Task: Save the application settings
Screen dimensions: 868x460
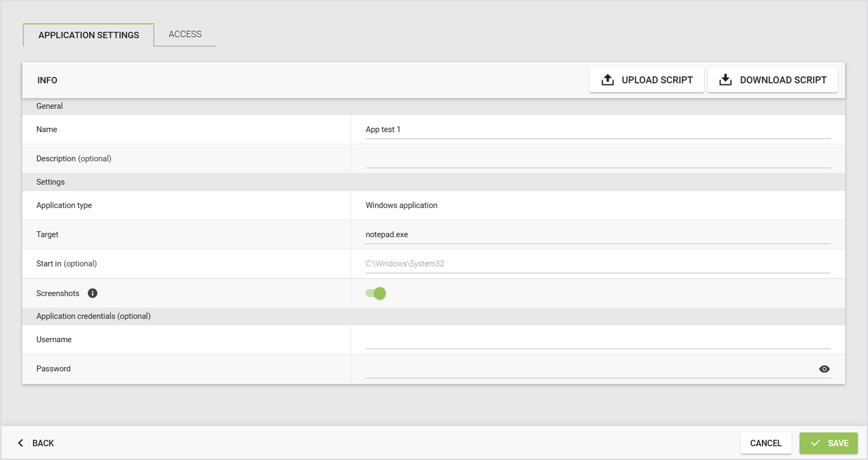Action: 828,443
